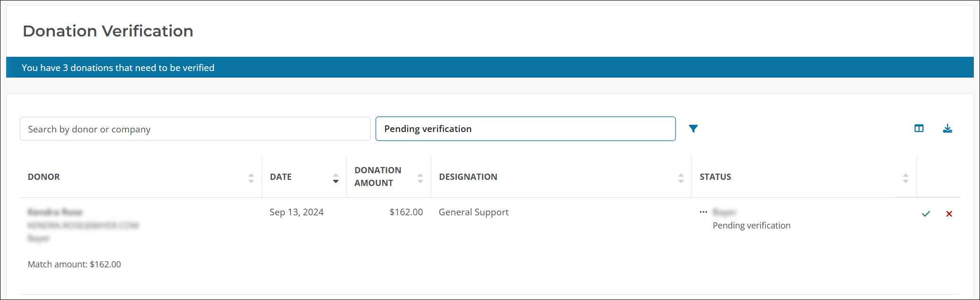Image resolution: width=980 pixels, height=300 pixels.
Task: Click the $162.00 donation amount cell
Action: click(x=406, y=212)
